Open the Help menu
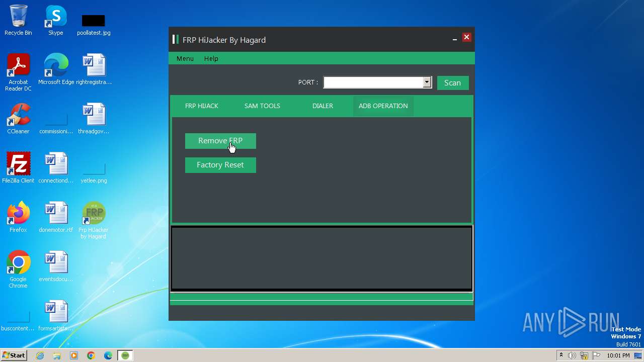Screen dimensions: 644x362 211,59
